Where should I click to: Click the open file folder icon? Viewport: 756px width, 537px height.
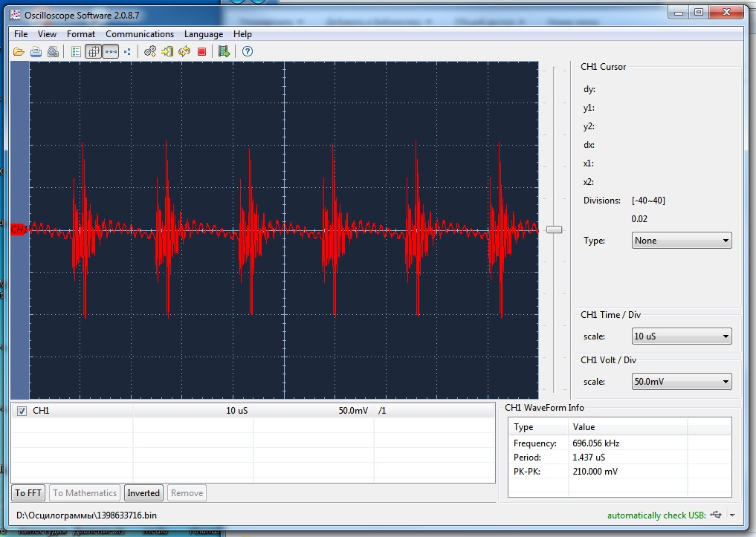click(19, 51)
